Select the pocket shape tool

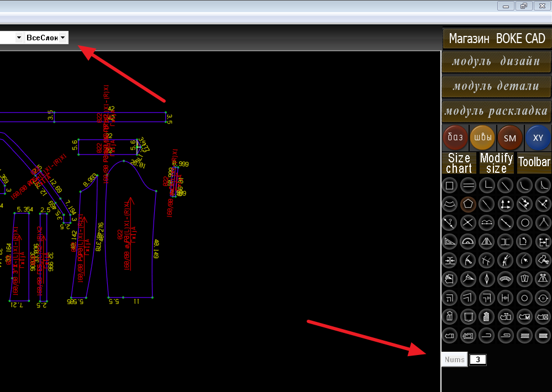pos(468,317)
